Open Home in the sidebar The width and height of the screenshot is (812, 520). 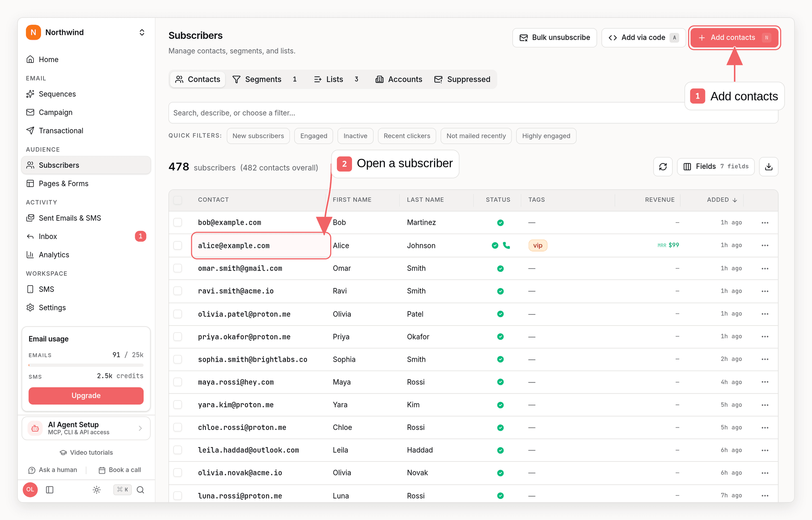coord(86,60)
